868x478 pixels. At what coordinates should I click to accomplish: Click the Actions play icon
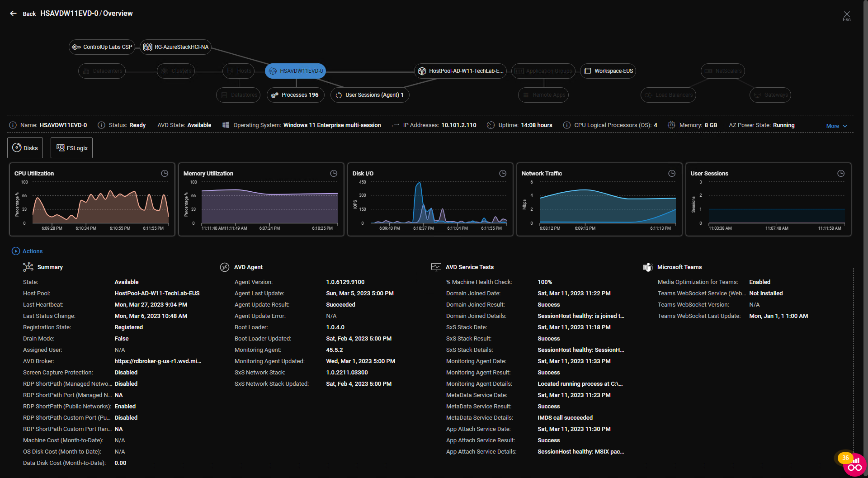(16, 251)
